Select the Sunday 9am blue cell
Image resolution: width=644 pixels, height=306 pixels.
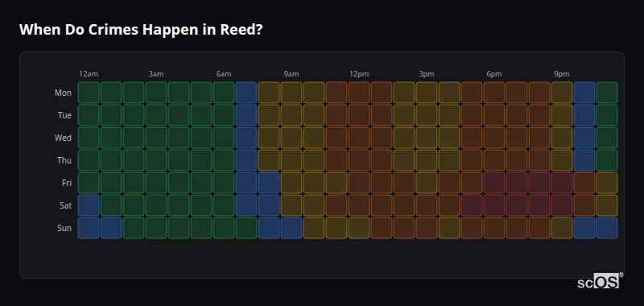click(291, 228)
